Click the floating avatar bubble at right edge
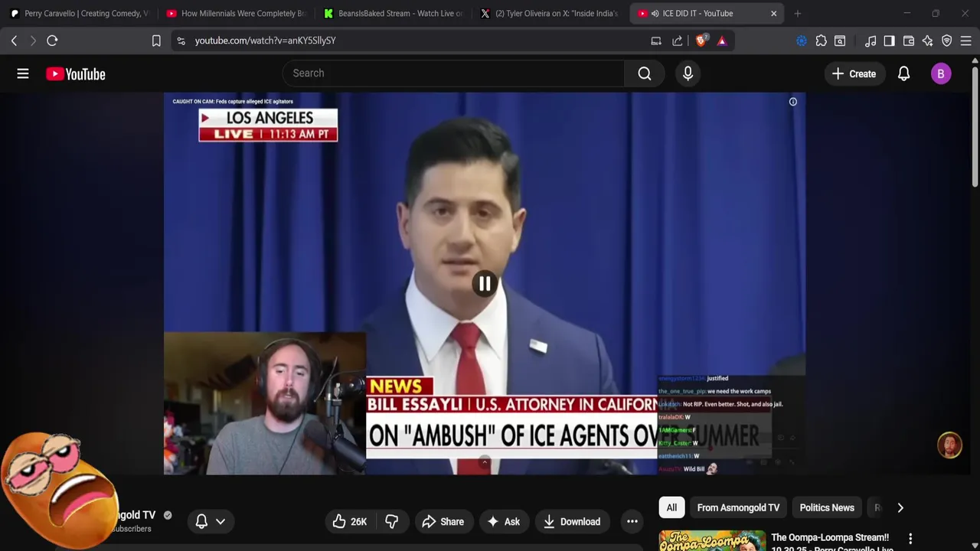This screenshot has height=551, width=980. (949, 445)
